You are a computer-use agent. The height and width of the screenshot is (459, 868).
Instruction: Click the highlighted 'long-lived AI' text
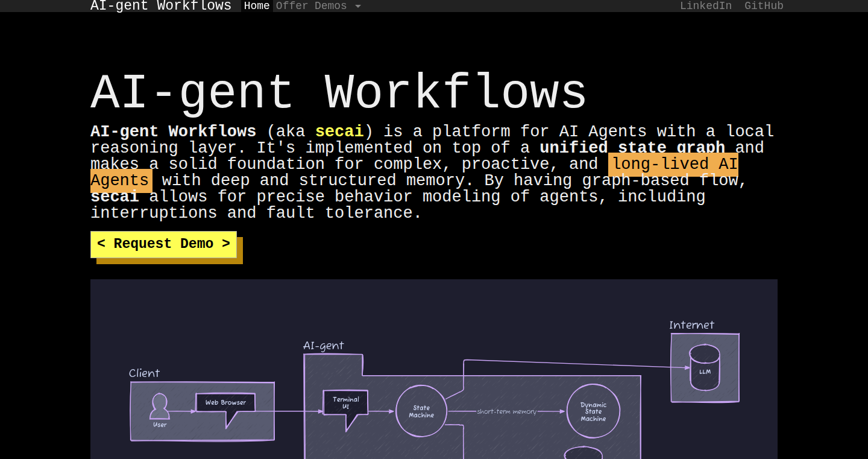[x=673, y=164]
